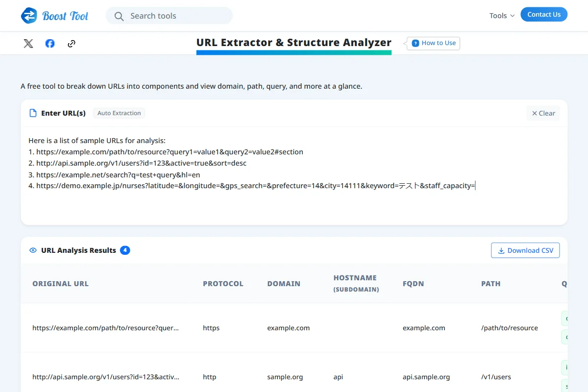Click the results count badge 4

125,250
